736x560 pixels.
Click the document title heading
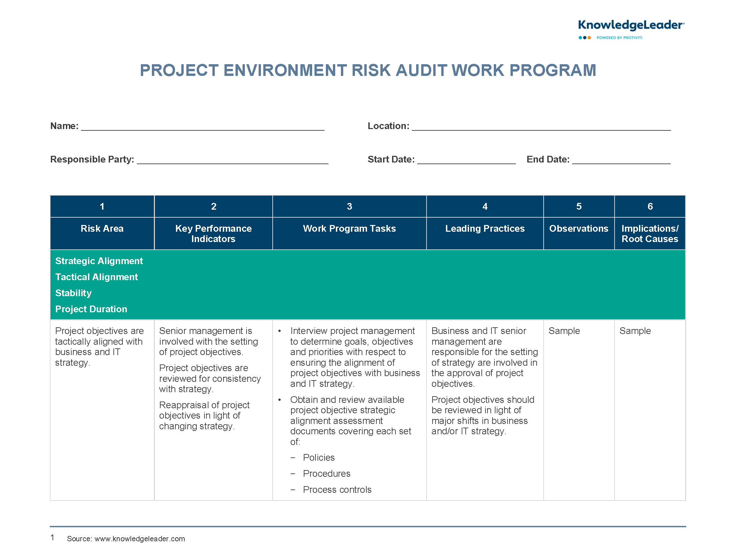click(x=368, y=70)
